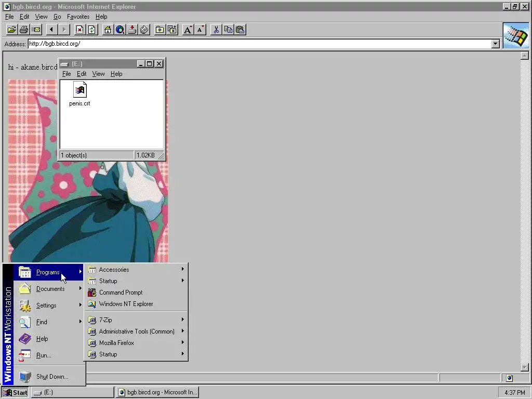Image resolution: width=532 pixels, height=399 pixels.
Task: Expand the Settings submenu in Start menu
Action: (49, 305)
